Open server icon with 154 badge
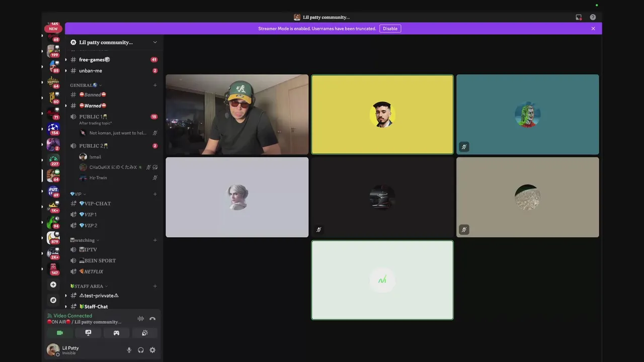Image resolution: width=644 pixels, height=362 pixels. pos(53,129)
